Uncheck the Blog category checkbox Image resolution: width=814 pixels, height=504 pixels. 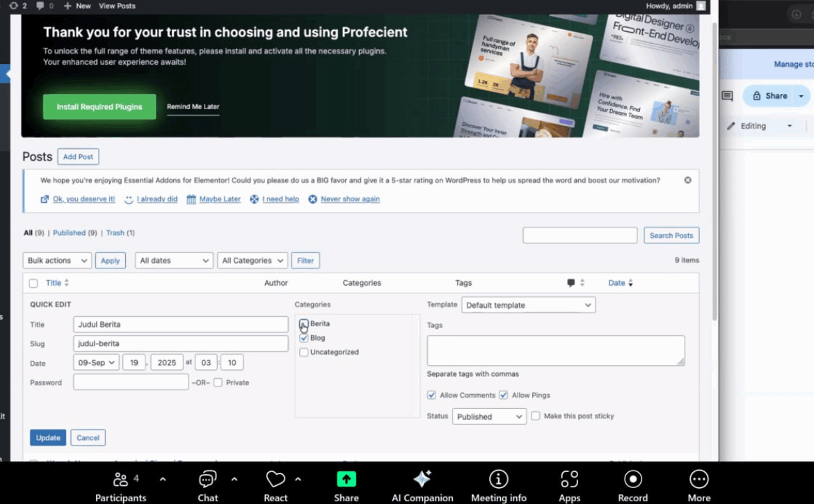pos(304,338)
